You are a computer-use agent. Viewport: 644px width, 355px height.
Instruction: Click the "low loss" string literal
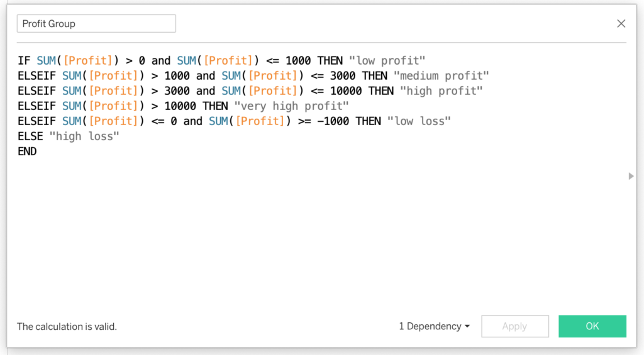419,121
